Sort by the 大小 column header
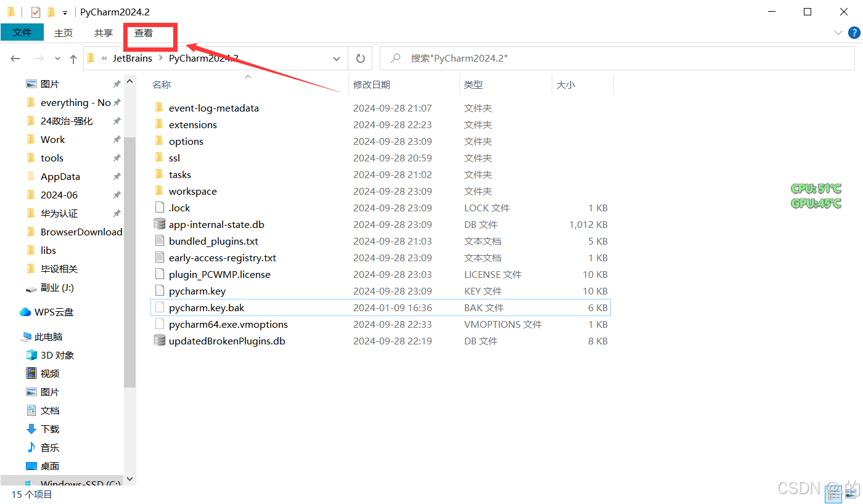 pyautogui.click(x=565, y=84)
